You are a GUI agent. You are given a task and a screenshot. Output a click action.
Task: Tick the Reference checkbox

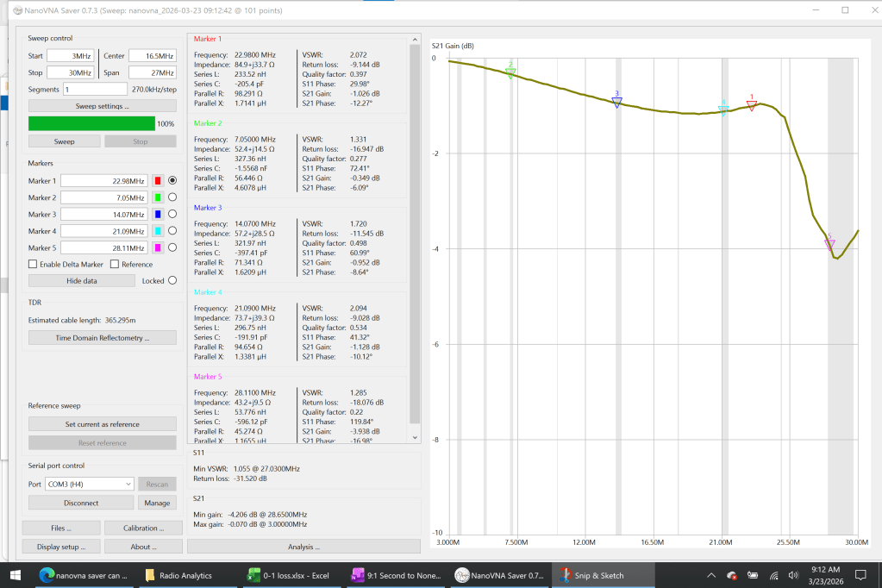click(x=115, y=265)
